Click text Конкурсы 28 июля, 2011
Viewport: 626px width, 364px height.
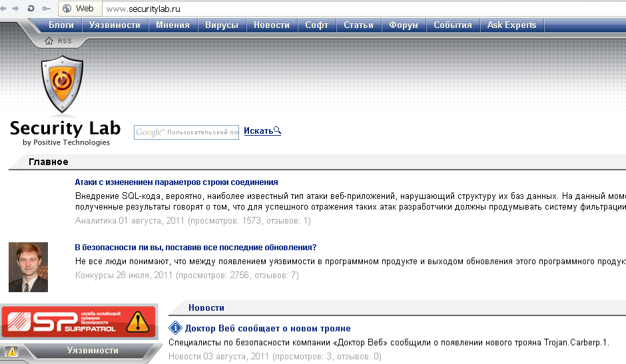[124, 275]
